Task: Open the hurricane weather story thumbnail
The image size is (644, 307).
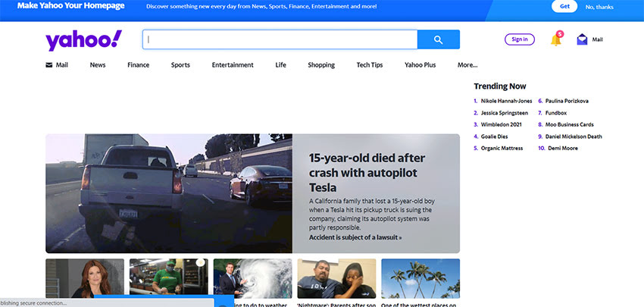Action: pos(252,278)
